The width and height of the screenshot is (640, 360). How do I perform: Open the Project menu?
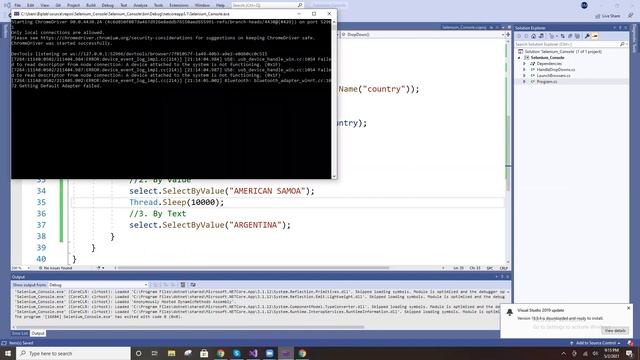[x=73, y=5]
